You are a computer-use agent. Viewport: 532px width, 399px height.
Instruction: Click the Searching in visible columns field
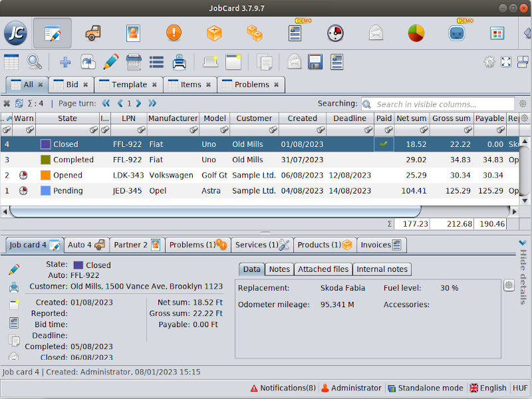(x=439, y=104)
